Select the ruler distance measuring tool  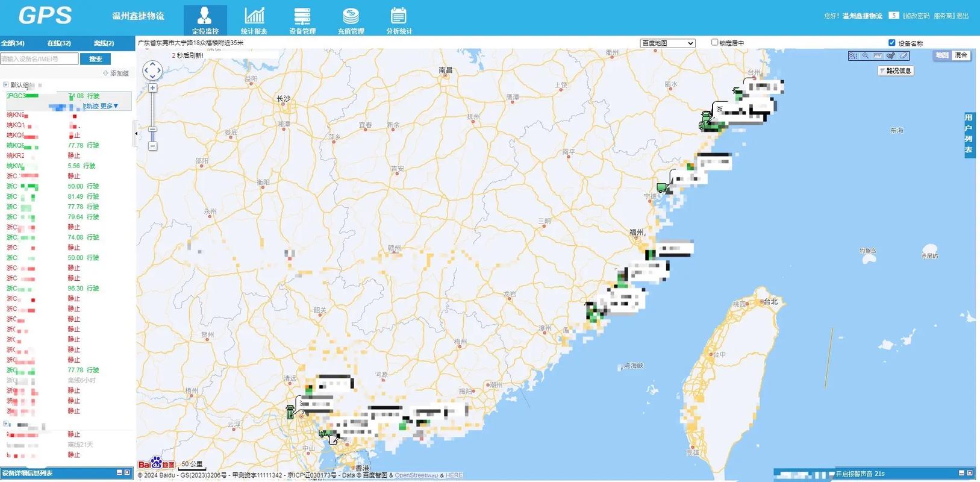(878, 55)
